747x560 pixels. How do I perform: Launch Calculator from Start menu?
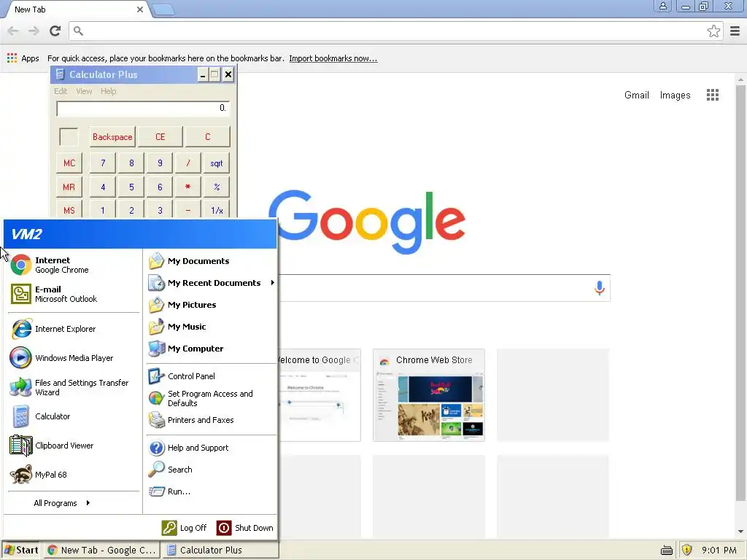74,416
